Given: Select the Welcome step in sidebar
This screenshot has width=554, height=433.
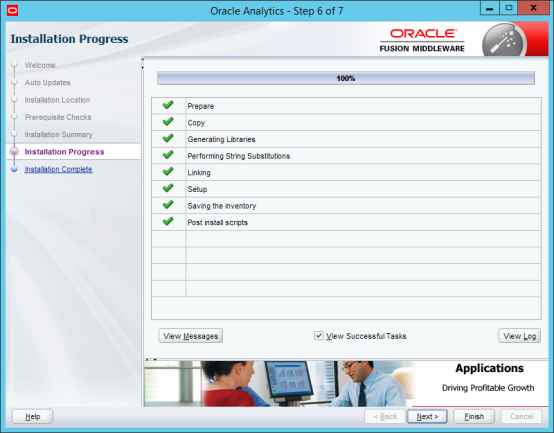Looking at the screenshot, I should (40, 65).
